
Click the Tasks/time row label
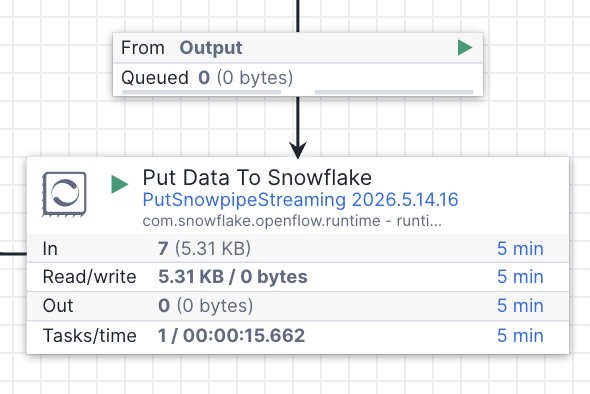pyautogui.click(x=90, y=336)
